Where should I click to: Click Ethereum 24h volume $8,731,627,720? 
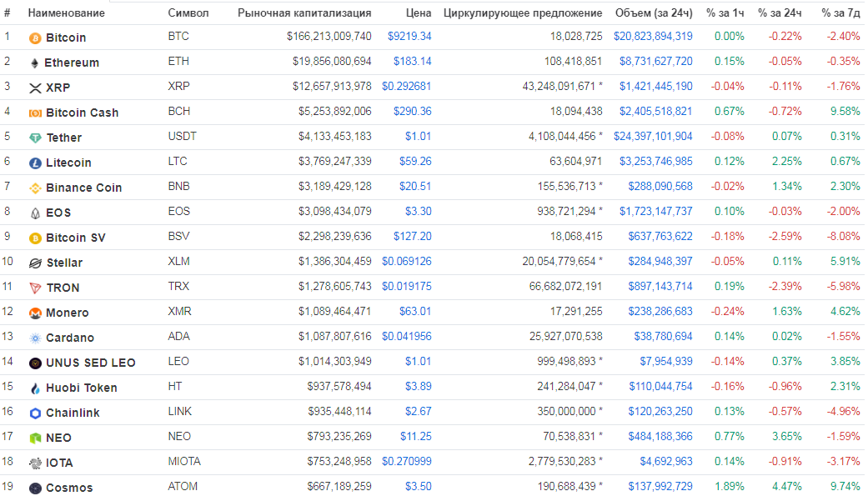point(655,62)
